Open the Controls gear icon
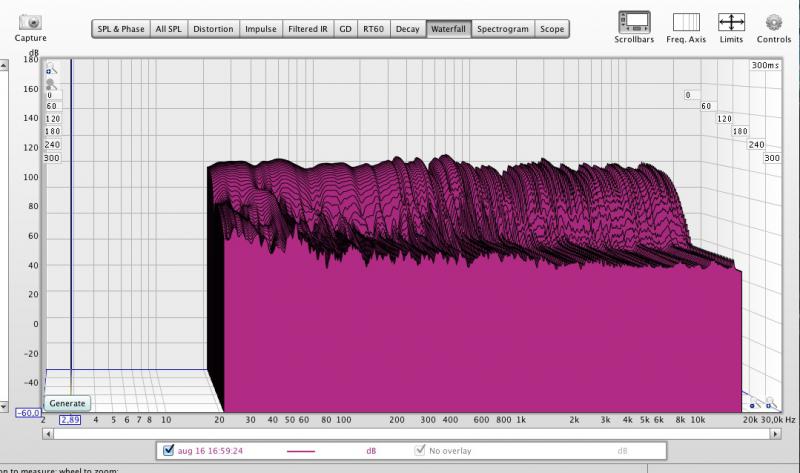The width and height of the screenshot is (800, 473). coord(773,22)
